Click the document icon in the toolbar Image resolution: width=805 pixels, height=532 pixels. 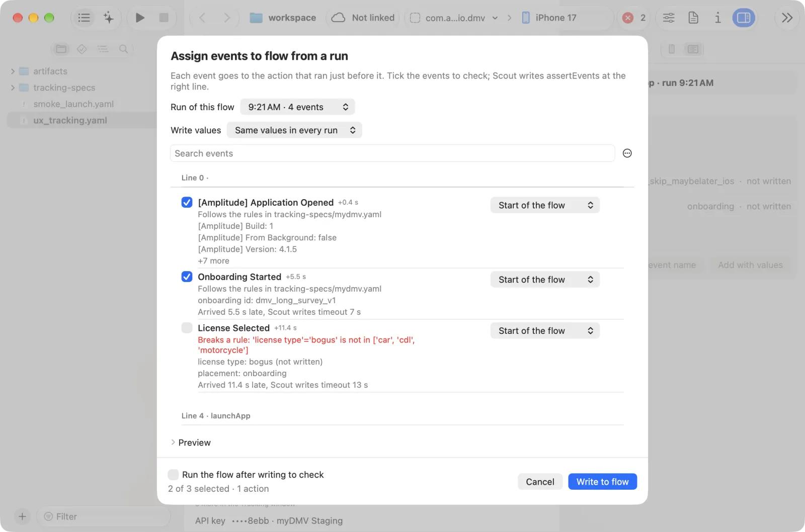(693, 18)
